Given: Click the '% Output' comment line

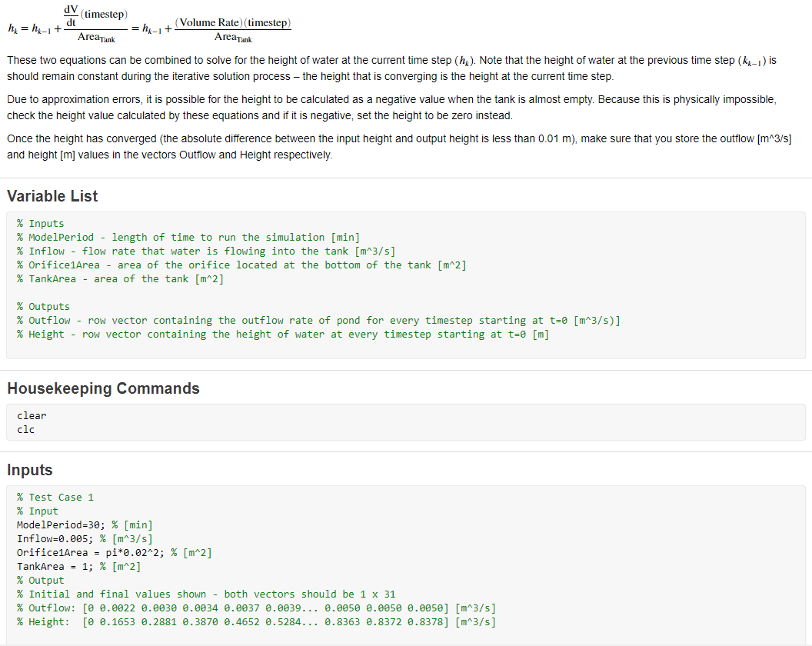Looking at the screenshot, I should [x=41, y=580].
